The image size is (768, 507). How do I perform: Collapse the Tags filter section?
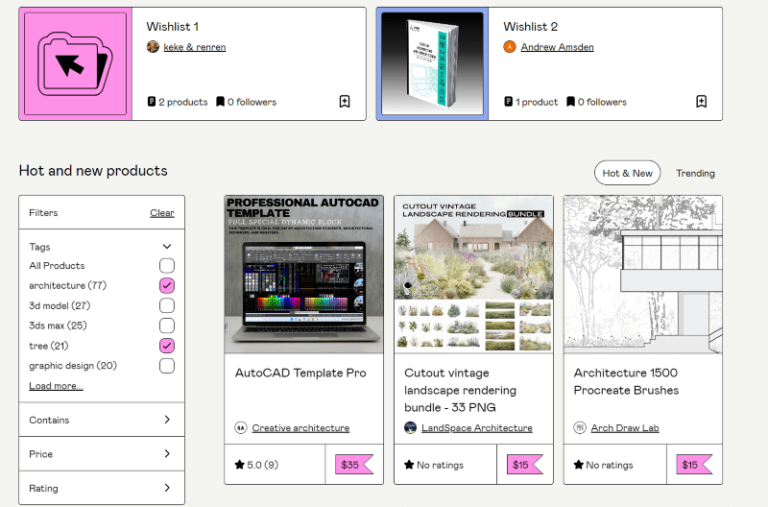167,246
